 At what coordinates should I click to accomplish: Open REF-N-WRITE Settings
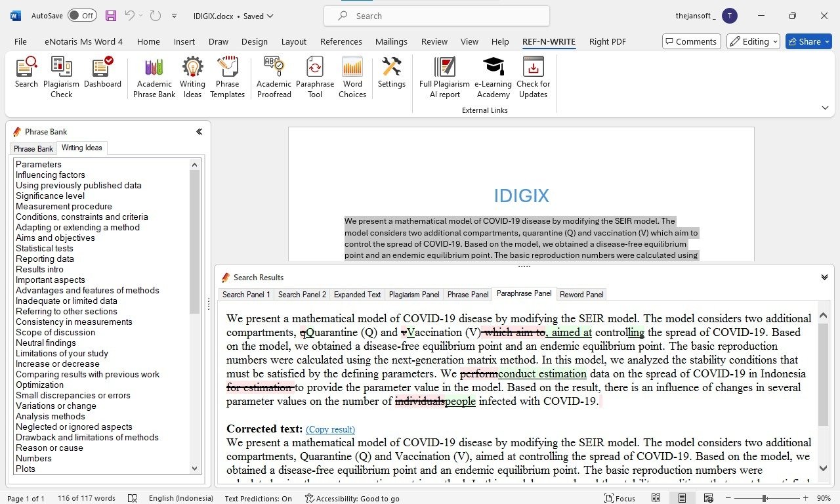point(392,72)
